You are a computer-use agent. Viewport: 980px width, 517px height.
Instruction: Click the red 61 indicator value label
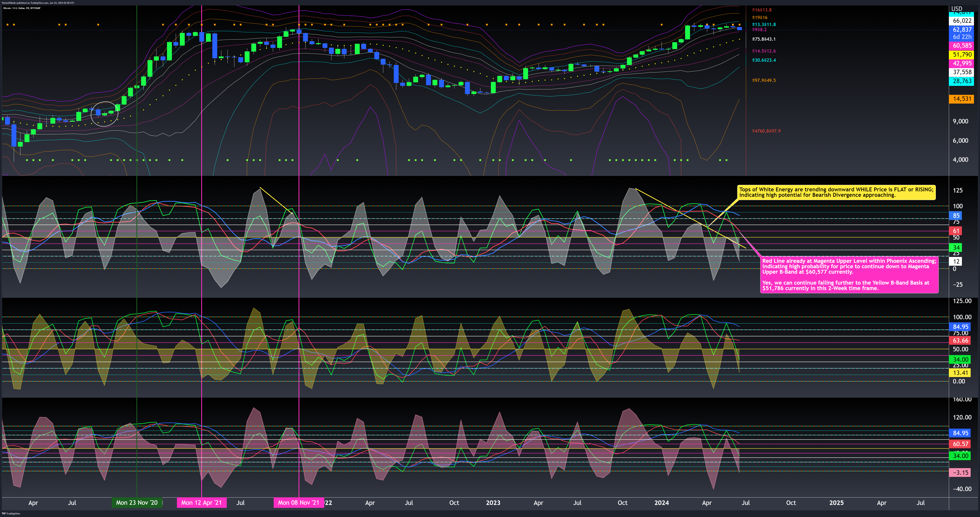(x=956, y=231)
